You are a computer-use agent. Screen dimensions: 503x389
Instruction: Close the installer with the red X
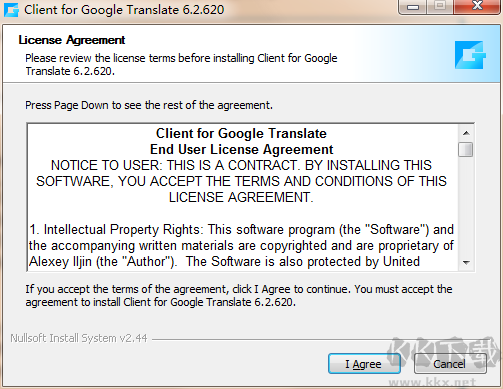coord(477,7)
